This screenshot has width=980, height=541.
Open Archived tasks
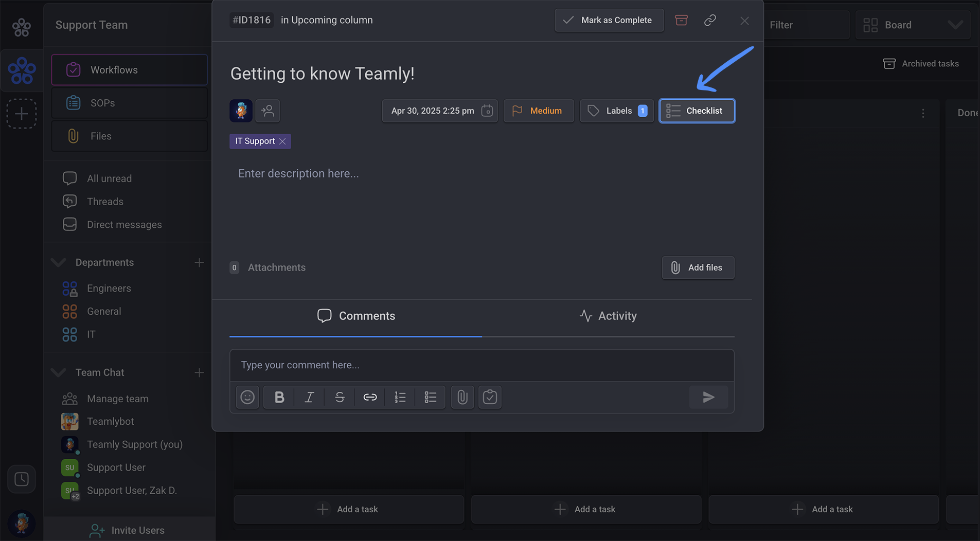point(921,64)
